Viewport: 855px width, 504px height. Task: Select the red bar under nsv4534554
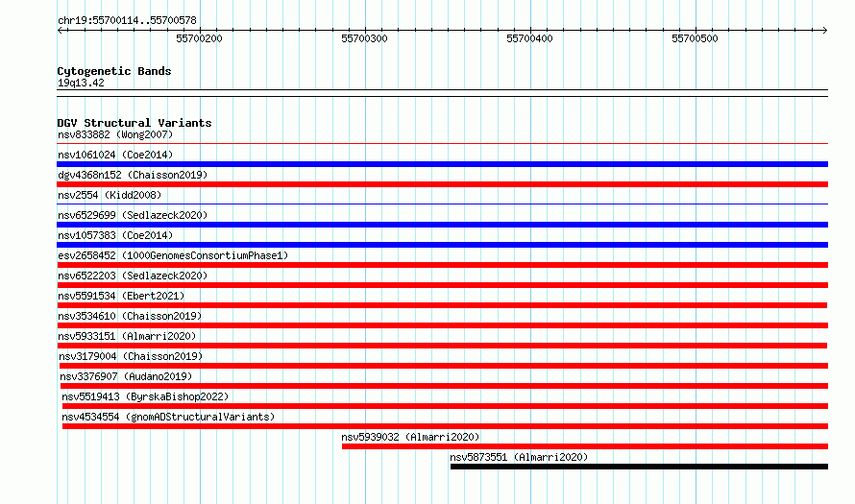click(x=445, y=426)
